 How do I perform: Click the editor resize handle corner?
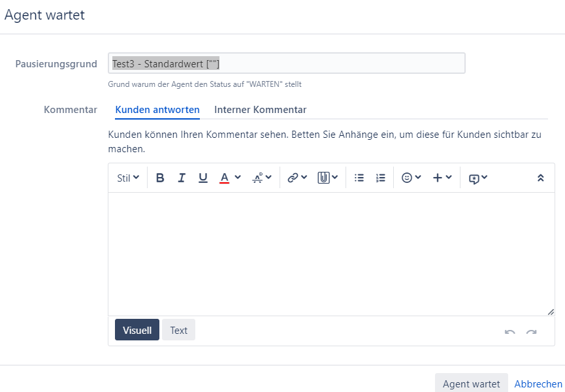pyautogui.click(x=551, y=312)
